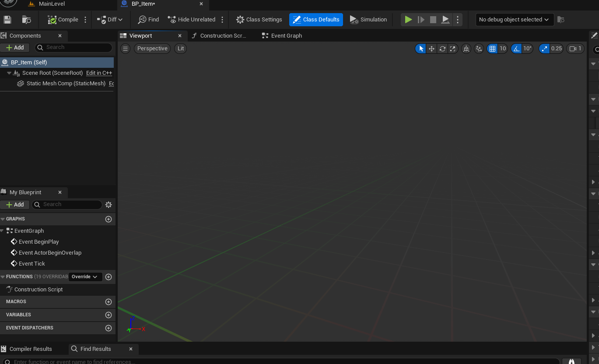
Task: Click Browse to asset icon
Action: point(27,20)
